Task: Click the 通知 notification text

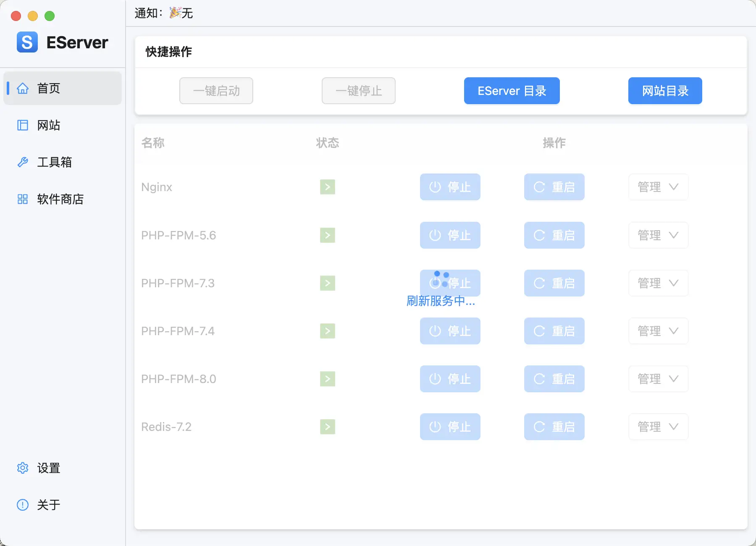Action: (164, 13)
